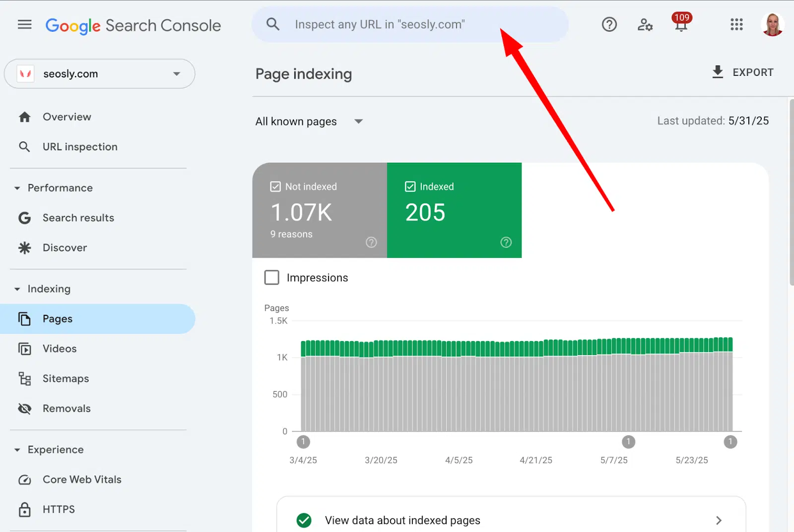
Task: Go to Core Web Vitals page
Action: pos(81,479)
